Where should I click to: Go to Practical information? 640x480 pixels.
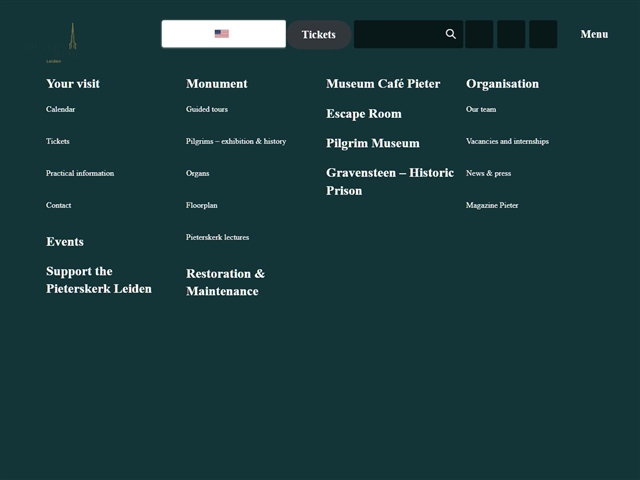[80, 173]
